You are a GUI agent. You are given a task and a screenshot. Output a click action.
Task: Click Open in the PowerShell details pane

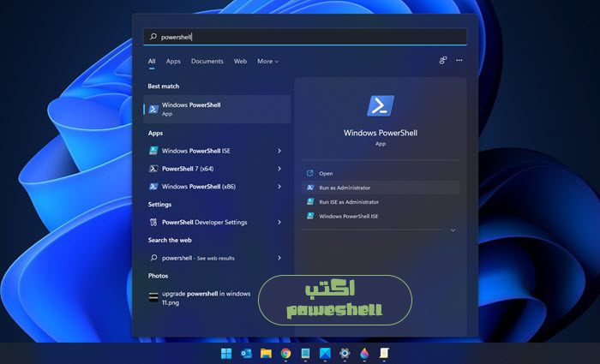tap(326, 173)
